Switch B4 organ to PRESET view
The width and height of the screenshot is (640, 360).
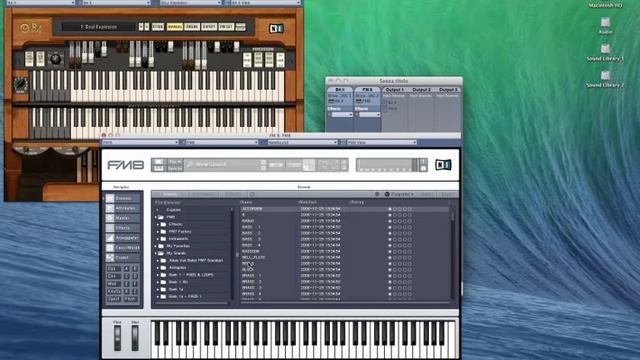point(226,27)
